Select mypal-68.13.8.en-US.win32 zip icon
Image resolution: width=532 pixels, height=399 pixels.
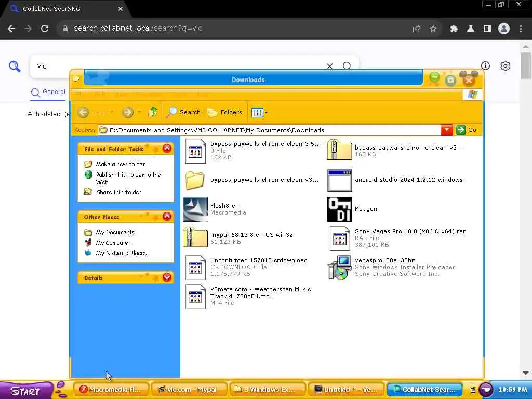point(195,237)
